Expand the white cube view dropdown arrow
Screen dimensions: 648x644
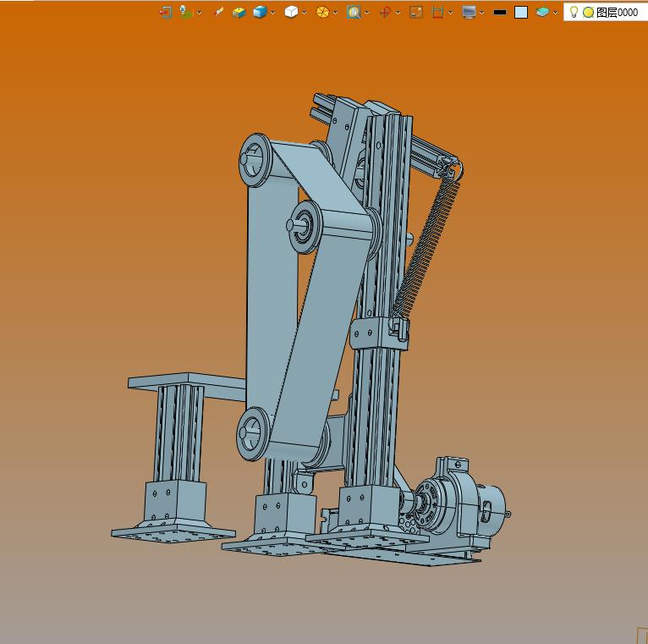point(305,13)
